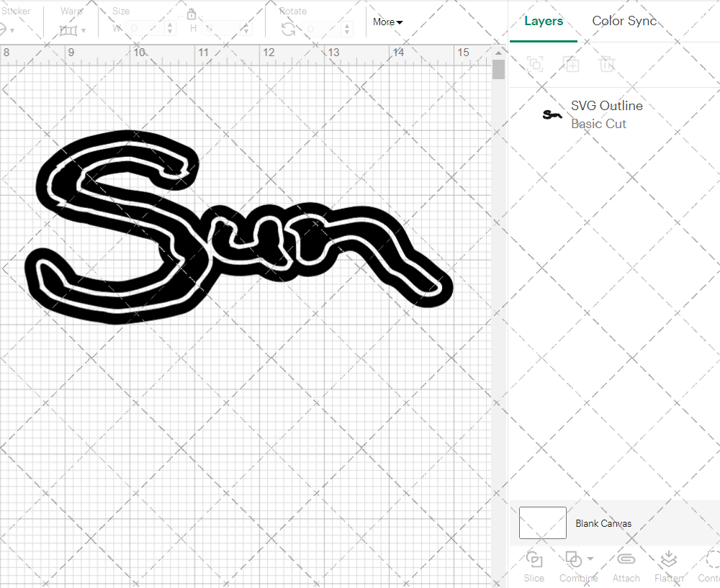This screenshot has width=720, height=588.
Task: Toggle the size aspect ratio lock
Action: point(192,14)
